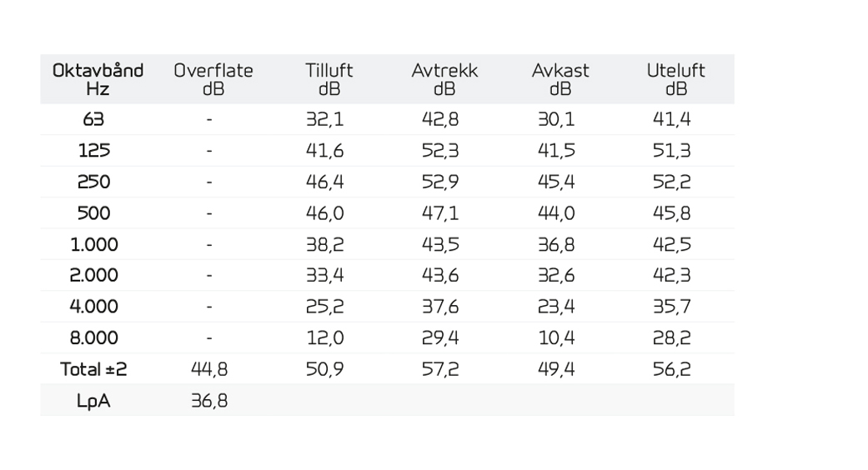Select Uteluft value 35,7 at 4.000 Hz
The image size is (868, 470).
click(671, 307)
